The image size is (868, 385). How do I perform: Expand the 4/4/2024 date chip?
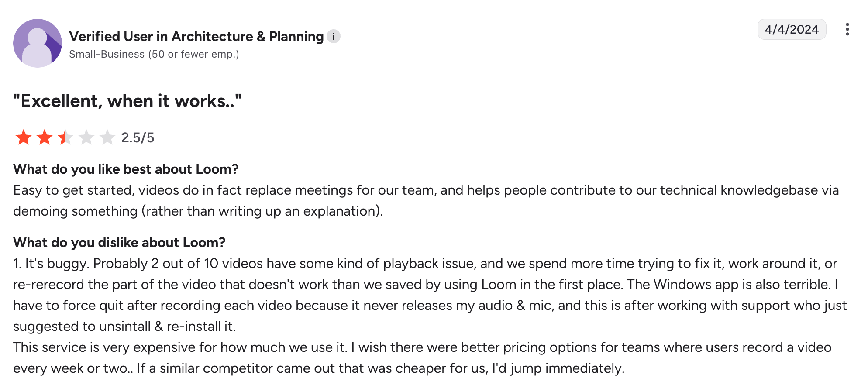[792, 29]
